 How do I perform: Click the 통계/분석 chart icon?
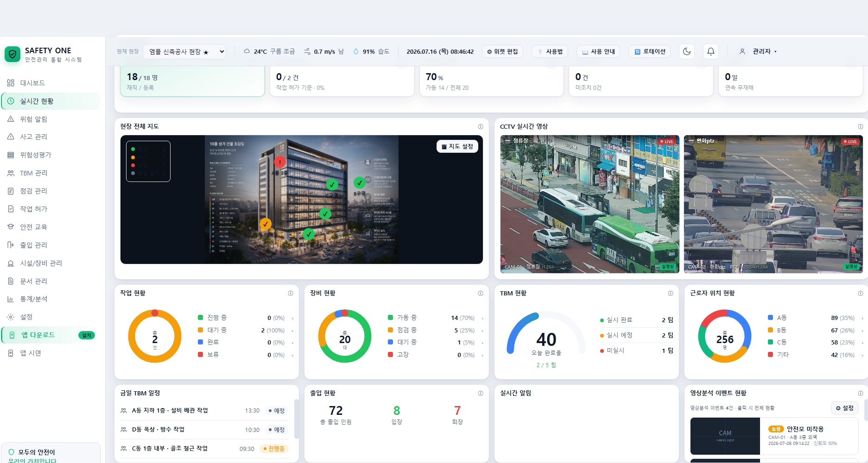click(11, 299)
